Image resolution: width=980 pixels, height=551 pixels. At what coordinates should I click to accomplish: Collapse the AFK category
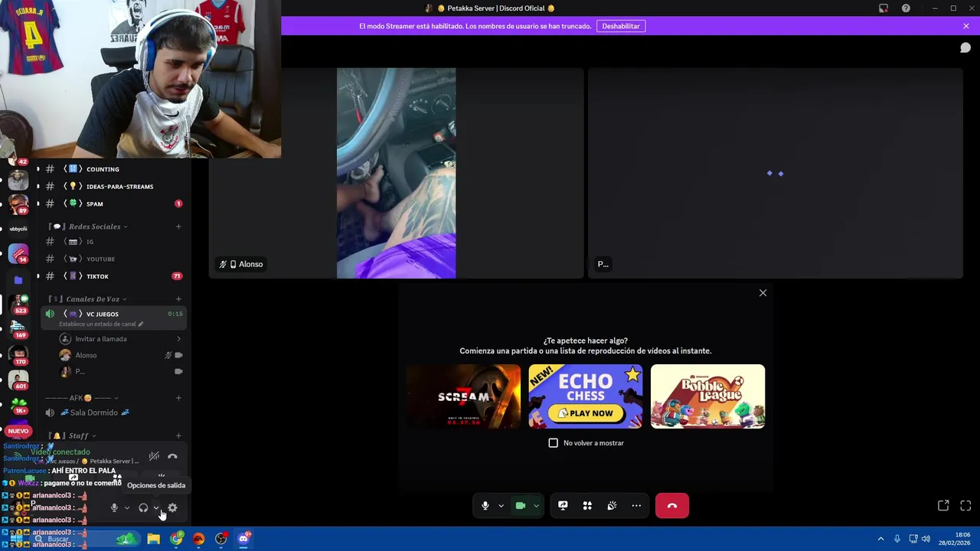click(x=82, y=398)
